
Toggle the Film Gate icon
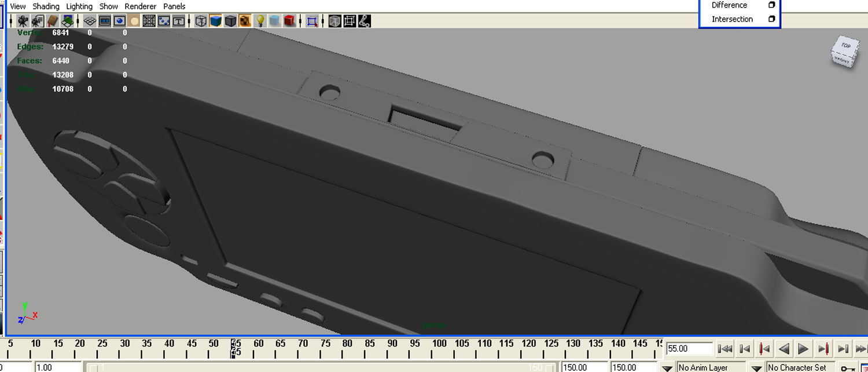click(x=105, y=21)
